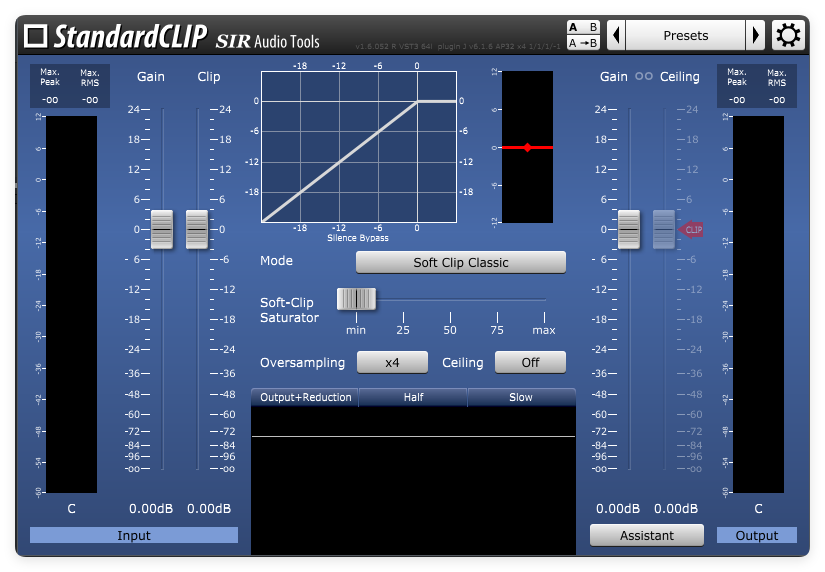Select the Slow display tab
This screenshot has width=825, height=572.
pyautogui.click(x=521, y=397)
